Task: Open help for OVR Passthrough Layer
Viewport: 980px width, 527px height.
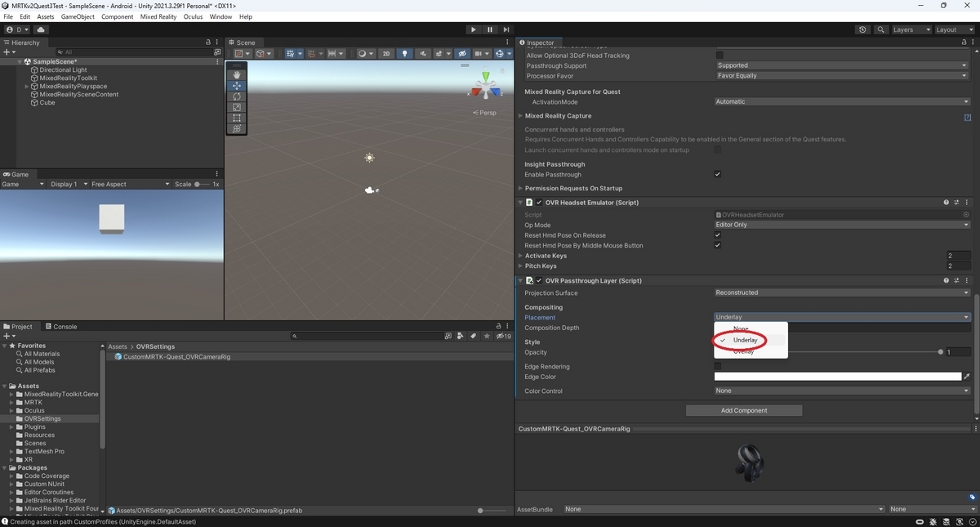Action: (947, 280)
